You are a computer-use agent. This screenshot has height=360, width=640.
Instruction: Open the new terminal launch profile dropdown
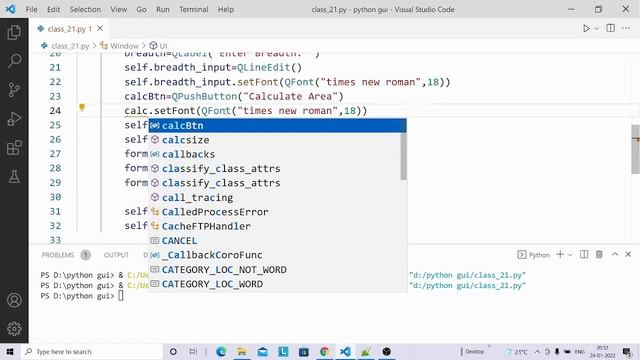pos(570,255)
